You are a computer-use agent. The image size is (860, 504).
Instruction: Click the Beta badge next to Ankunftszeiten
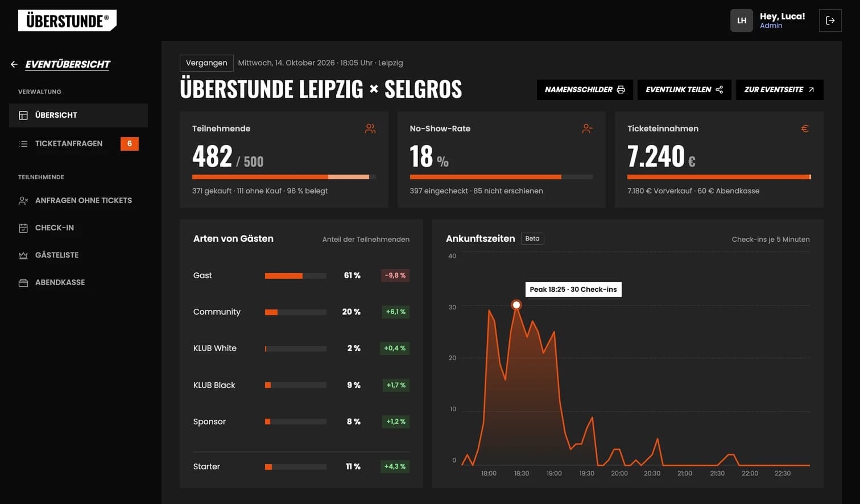point(532,239)
